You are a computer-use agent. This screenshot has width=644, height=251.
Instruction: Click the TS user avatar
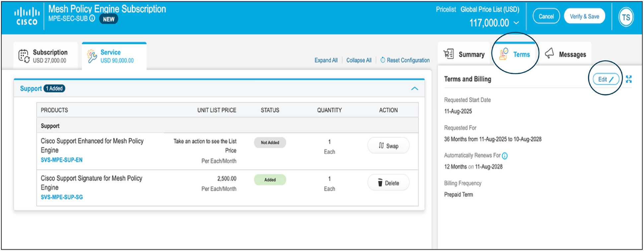(x=626, y=17)
